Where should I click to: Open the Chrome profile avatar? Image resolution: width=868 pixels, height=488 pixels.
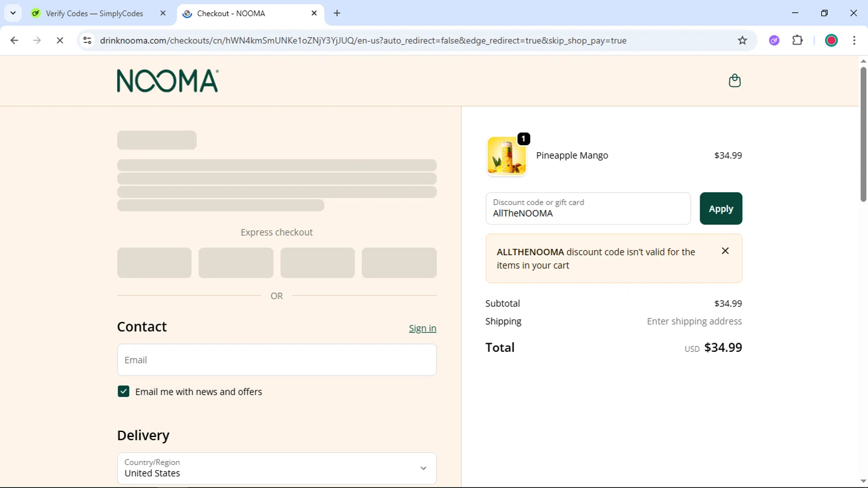[x=832, y=41]
